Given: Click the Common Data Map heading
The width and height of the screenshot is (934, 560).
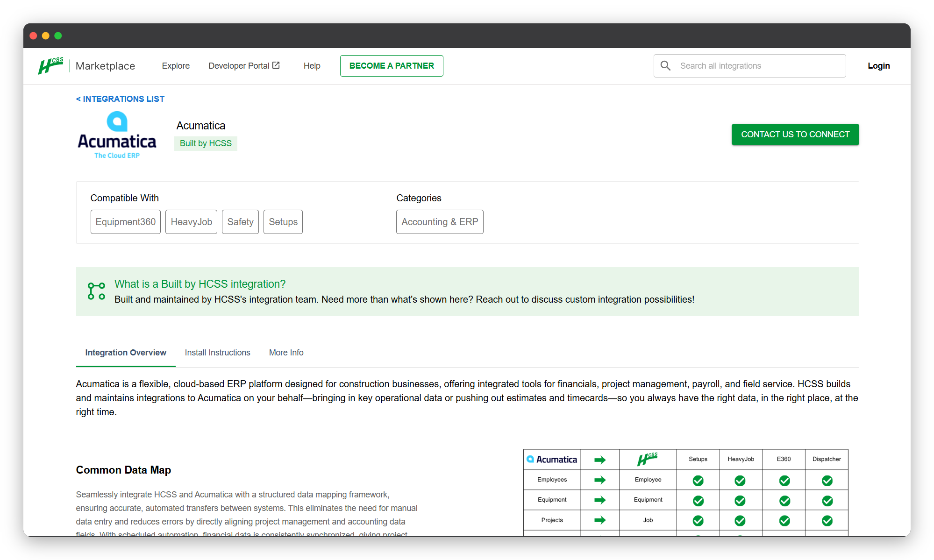Looking at the screenshot, I should (123, 470).
